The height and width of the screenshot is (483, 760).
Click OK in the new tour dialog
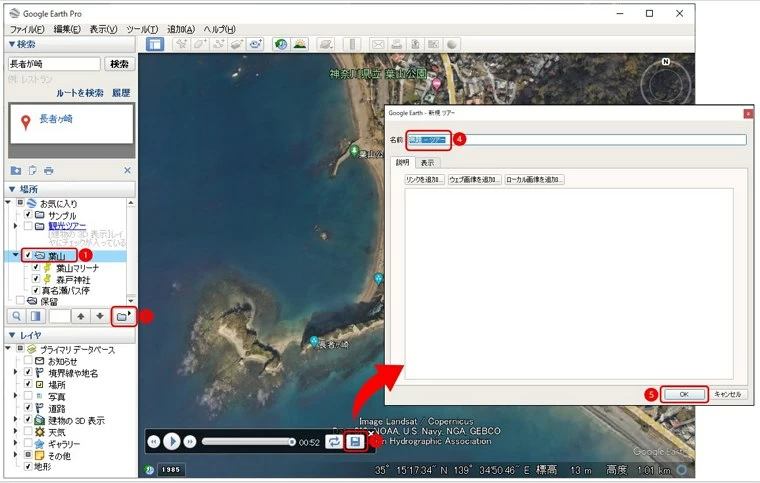684,394
